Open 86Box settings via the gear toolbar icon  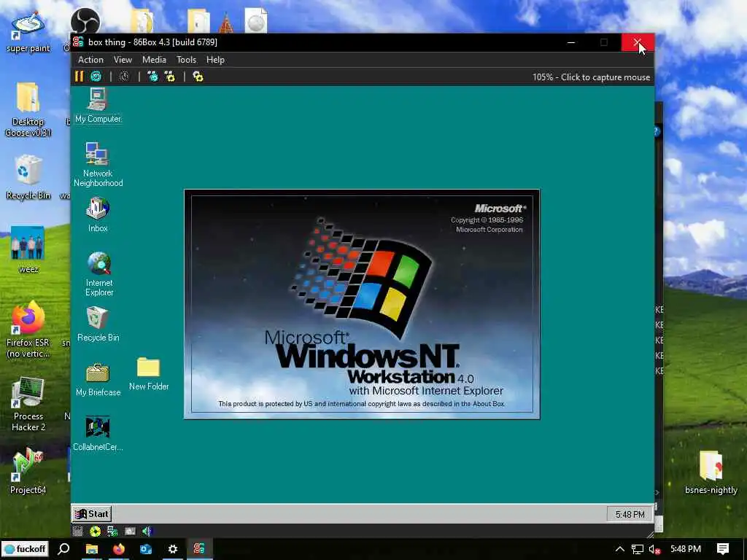point(198,77)
